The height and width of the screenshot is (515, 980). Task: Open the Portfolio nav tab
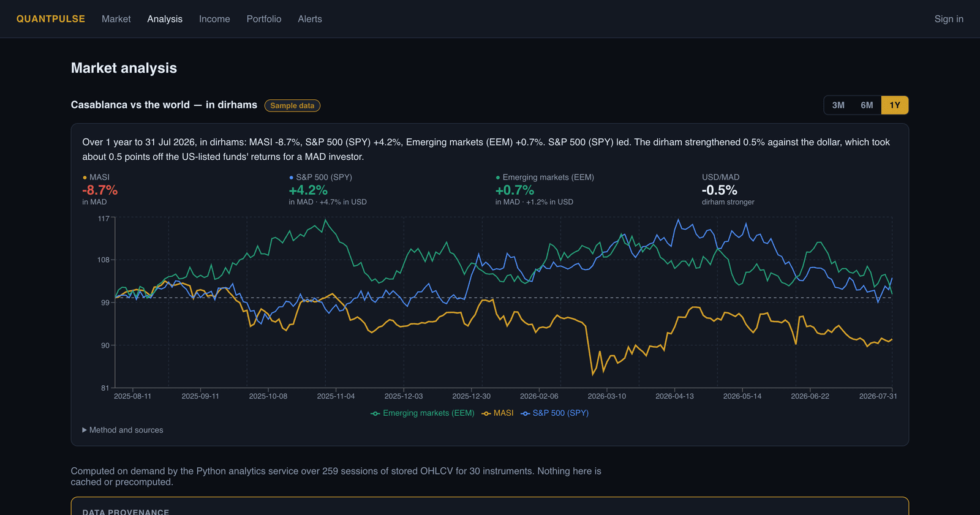point(264,19)
